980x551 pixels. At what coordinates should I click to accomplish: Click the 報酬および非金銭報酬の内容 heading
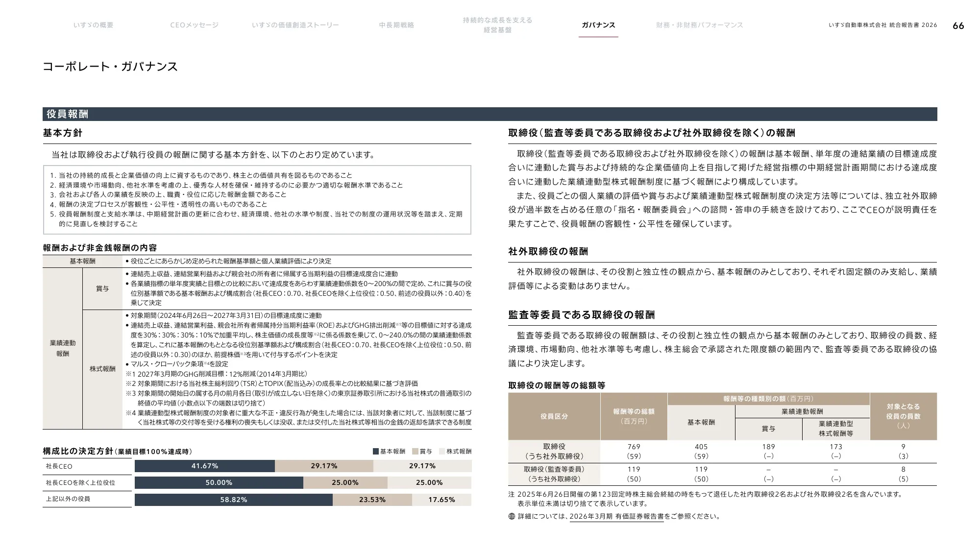(100, 248)
